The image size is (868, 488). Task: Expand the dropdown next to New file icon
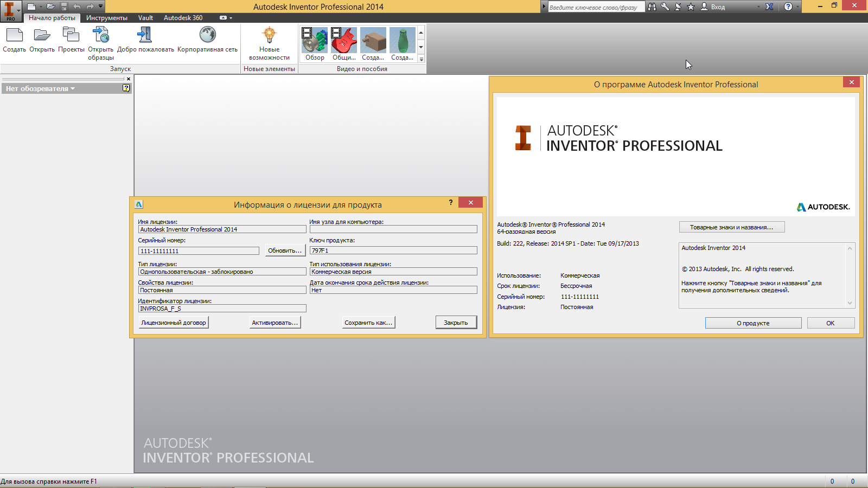tap(41, 7)
